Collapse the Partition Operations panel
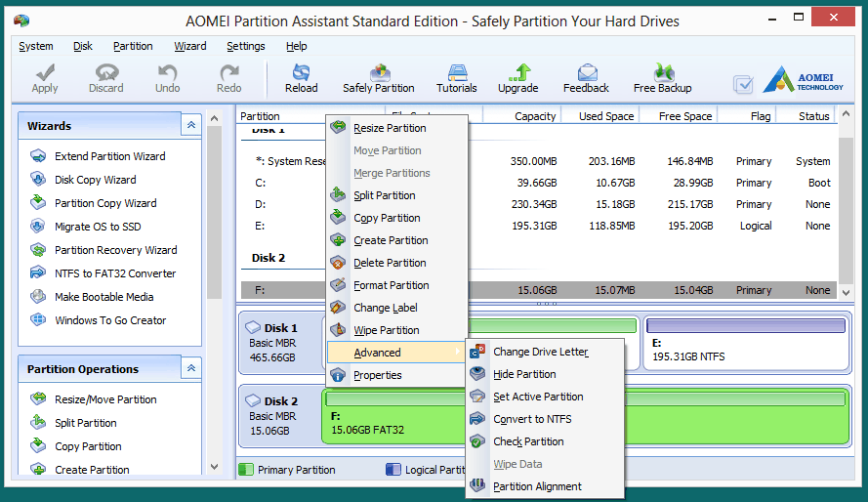Viewport: 868px width, 502px height. point(191,368)
